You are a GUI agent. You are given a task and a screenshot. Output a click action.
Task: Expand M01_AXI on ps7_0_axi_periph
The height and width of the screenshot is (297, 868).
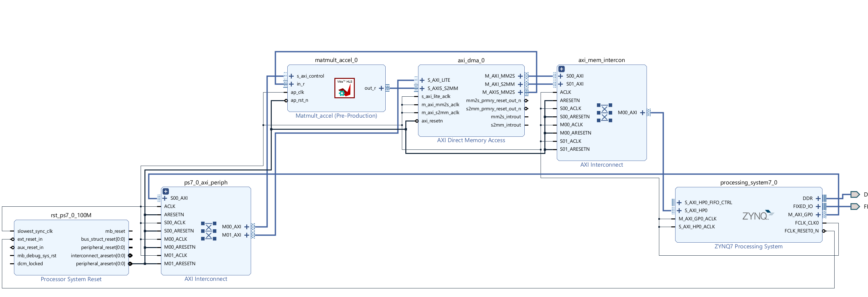(x=247, y=235)
